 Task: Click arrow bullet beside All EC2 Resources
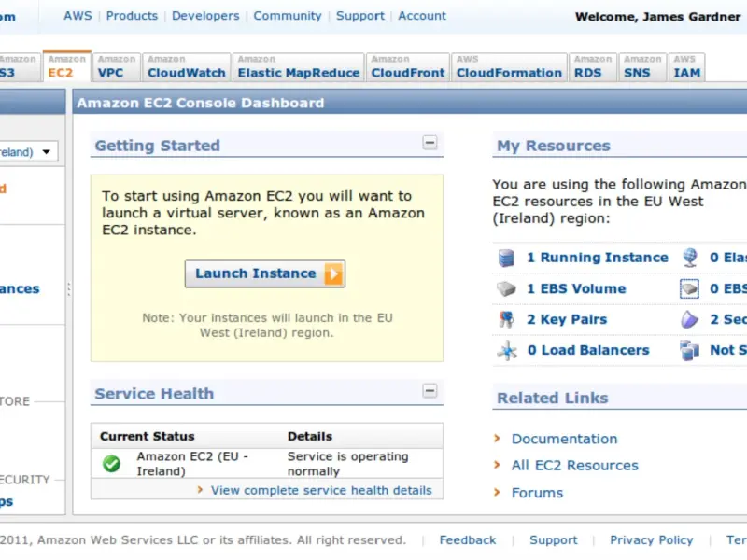[x=498, y=465]
